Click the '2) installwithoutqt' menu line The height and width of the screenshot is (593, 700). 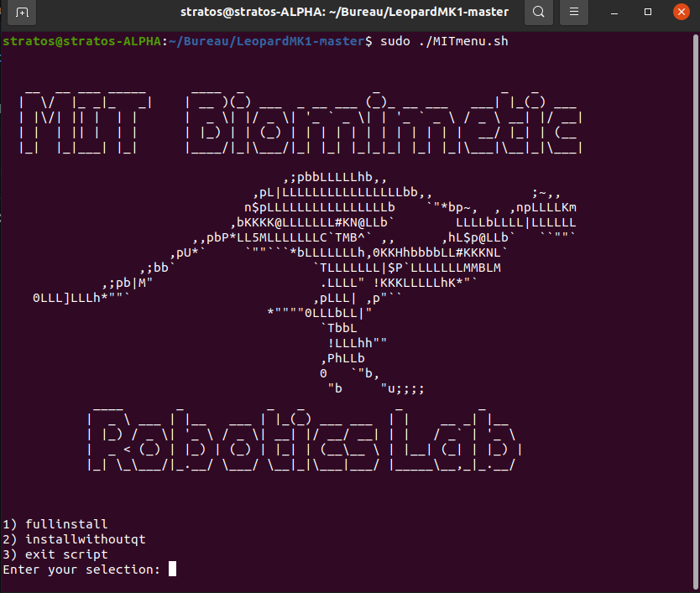[74, 539]
